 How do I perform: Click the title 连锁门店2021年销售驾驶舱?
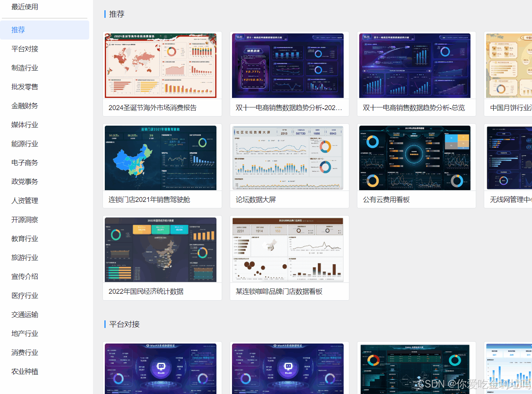pos(149,200)
